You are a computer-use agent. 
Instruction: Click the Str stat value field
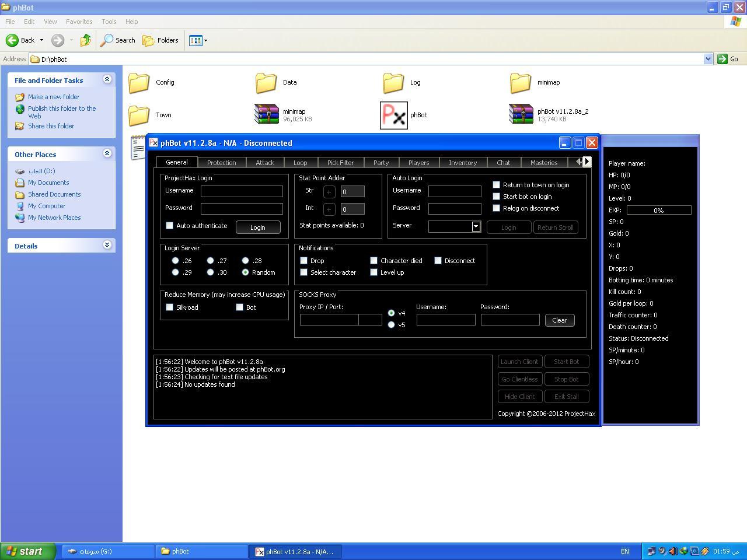352,191
